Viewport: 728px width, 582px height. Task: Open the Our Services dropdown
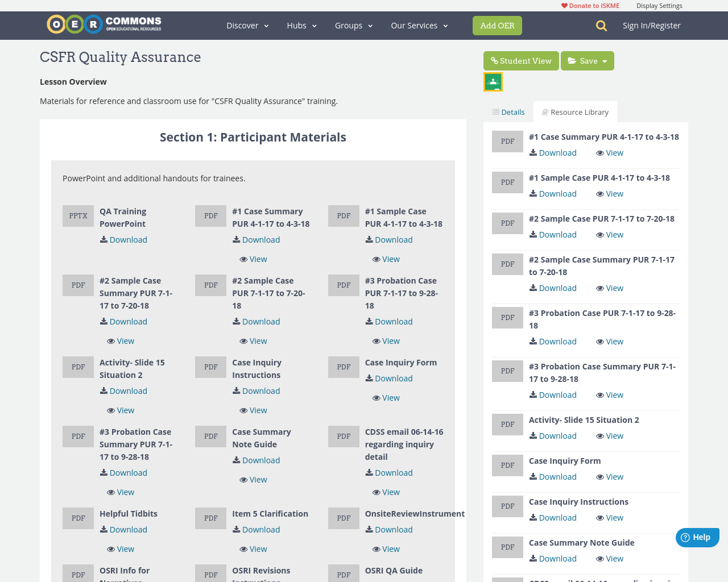click(x=419, y=26)
